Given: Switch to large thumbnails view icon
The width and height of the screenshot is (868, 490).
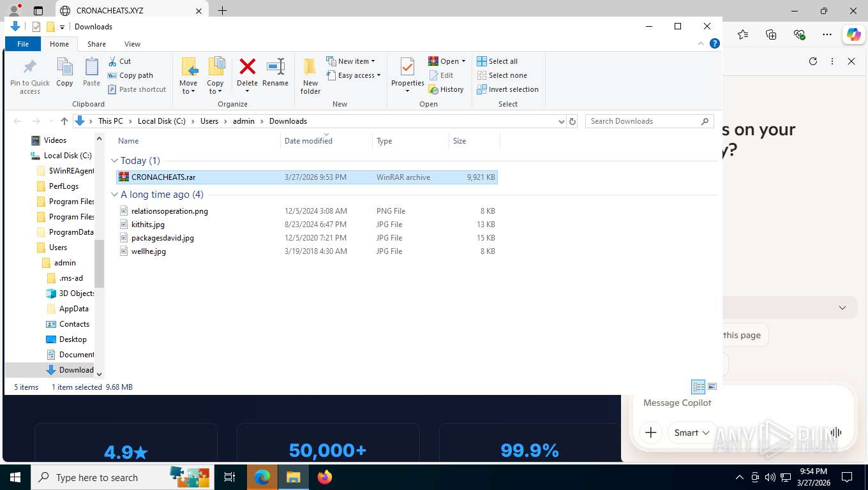Looking at the screenshot, I should (712, 387).
